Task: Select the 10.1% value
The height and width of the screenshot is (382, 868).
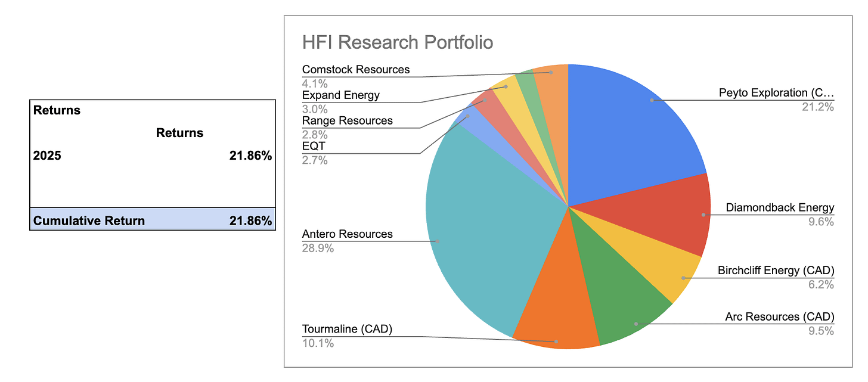Action: point(318,343)
